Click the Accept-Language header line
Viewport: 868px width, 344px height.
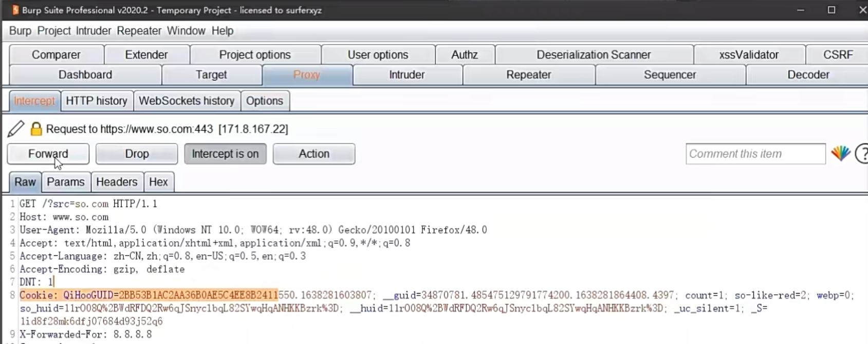162,256
